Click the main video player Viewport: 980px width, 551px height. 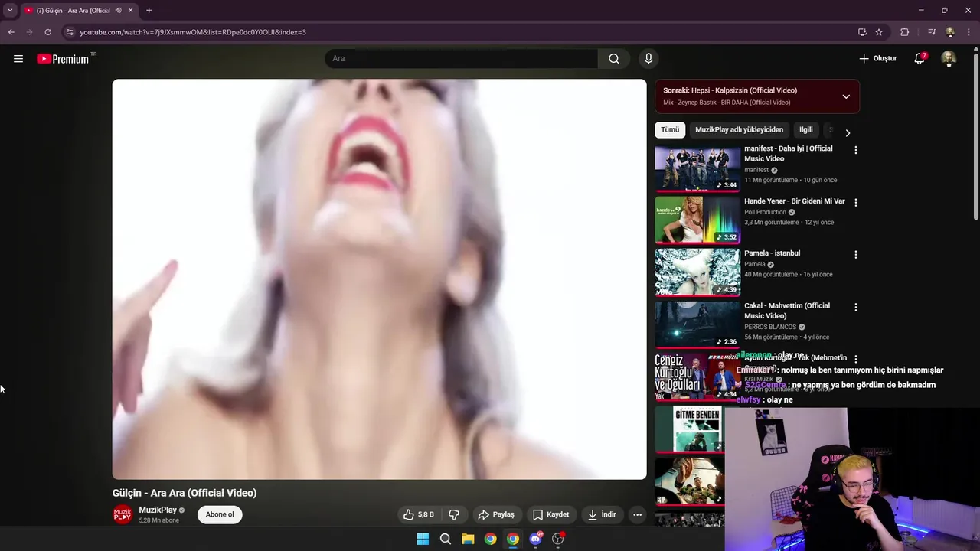(379, 279)
